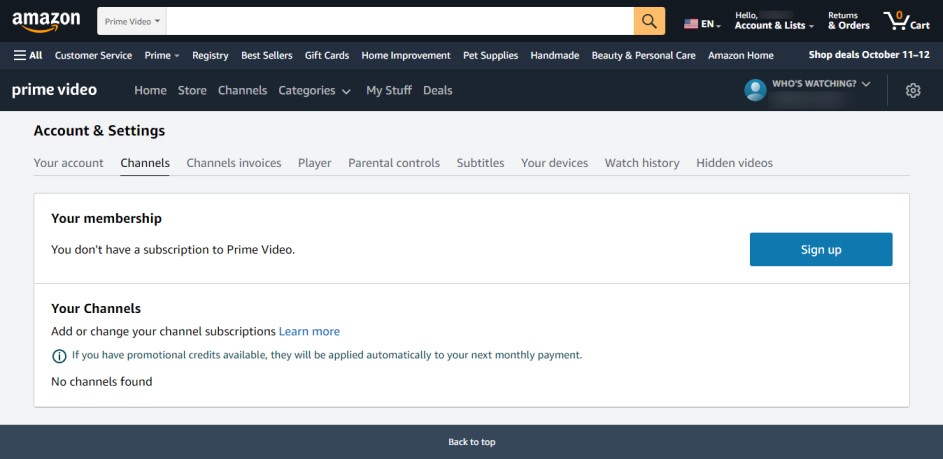Open Beauty & Personal Care
Screen dimensions: 943x459
pyautogui.click(x=644, y=55)
